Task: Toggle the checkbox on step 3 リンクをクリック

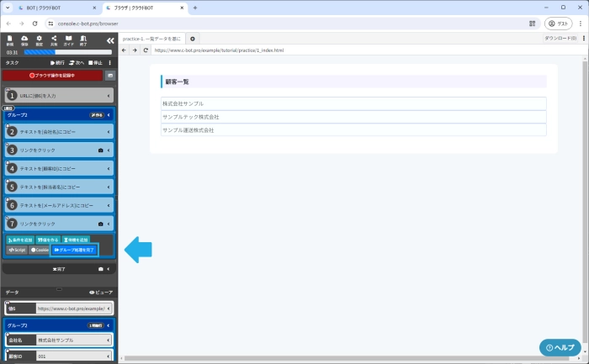Action: (7, 143)
